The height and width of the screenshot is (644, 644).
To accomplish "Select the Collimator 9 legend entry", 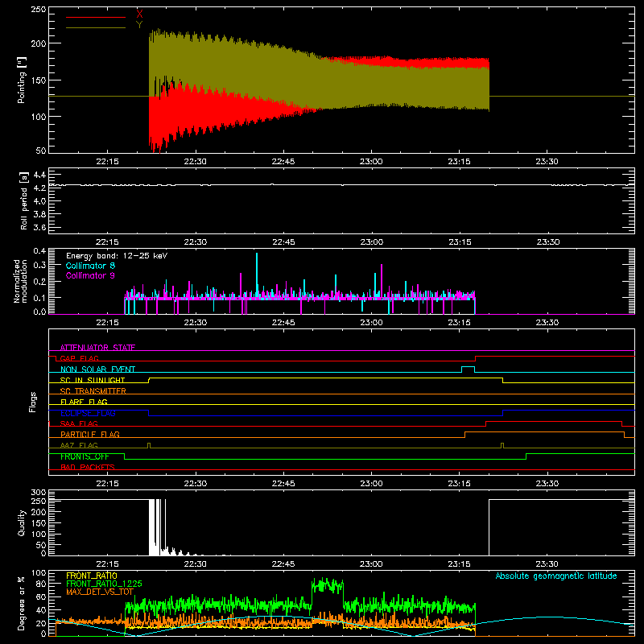I will [x=90, y=275].
